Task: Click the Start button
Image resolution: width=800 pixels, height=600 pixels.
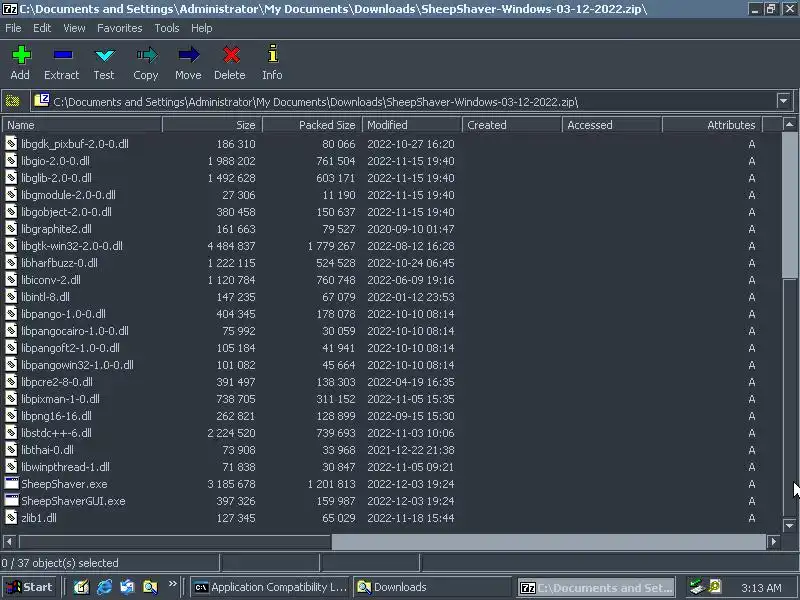Action: tap(29, 587)
